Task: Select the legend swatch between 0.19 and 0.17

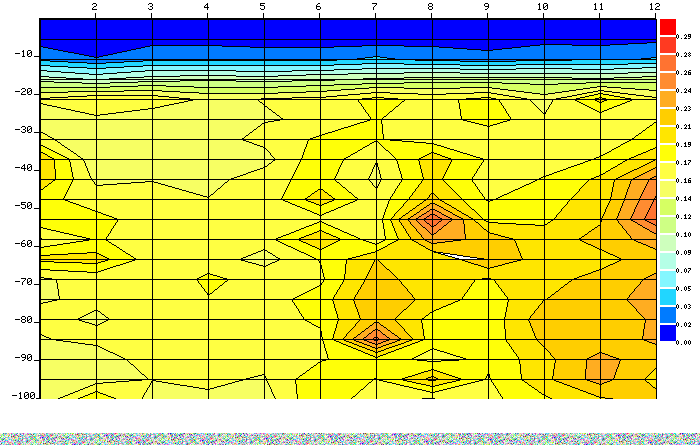Action: (x=668, y=153)
